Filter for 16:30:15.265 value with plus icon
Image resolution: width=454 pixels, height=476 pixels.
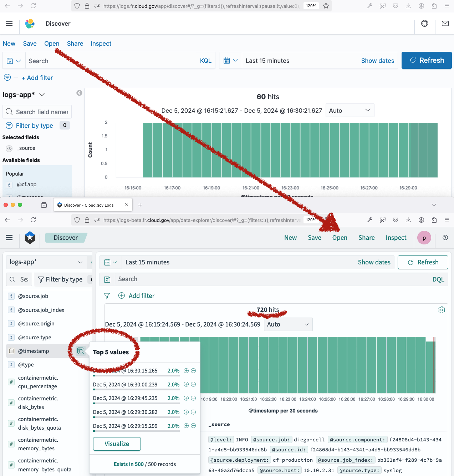186,371
